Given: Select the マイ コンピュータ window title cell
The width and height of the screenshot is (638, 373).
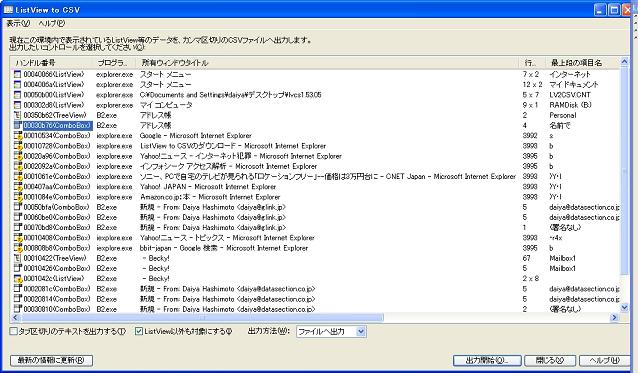Looking at the screenshot, I should (x=166, y=105).
